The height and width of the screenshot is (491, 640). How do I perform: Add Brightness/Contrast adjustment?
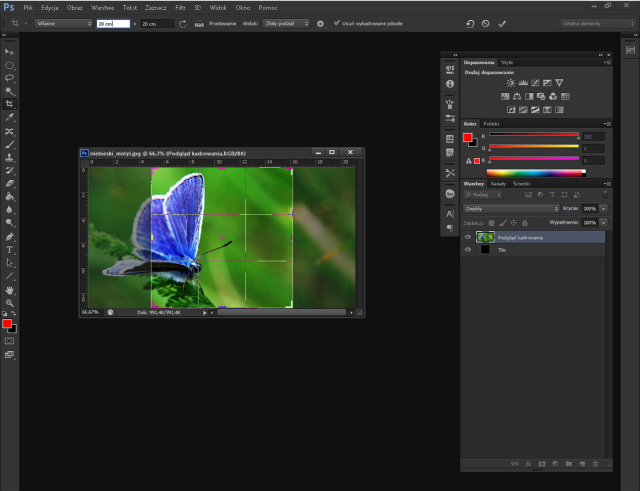point(511,83)
